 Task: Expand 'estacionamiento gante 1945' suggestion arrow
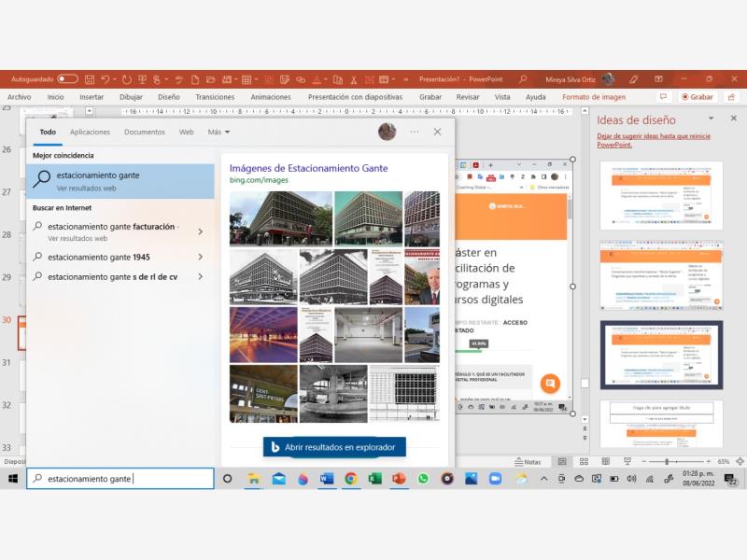[x=200, y=258]
